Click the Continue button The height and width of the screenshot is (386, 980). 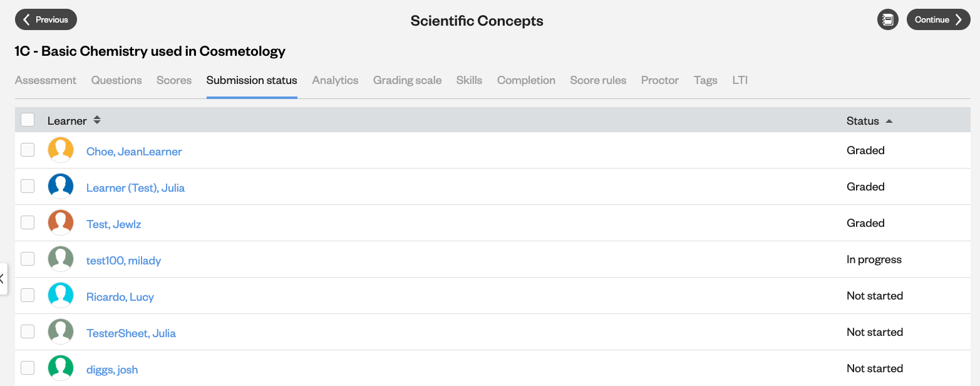click(x=938, y=19)
